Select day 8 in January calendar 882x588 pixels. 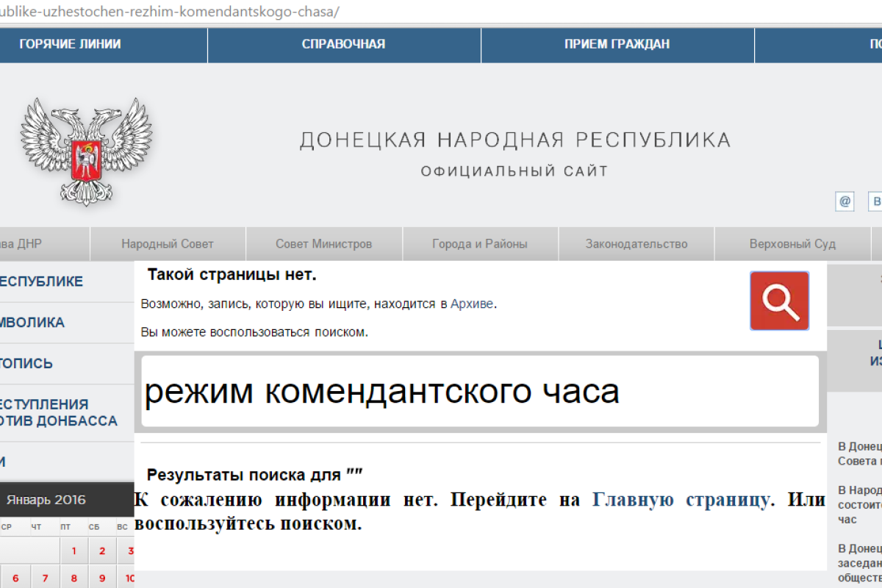pos(73,578)
